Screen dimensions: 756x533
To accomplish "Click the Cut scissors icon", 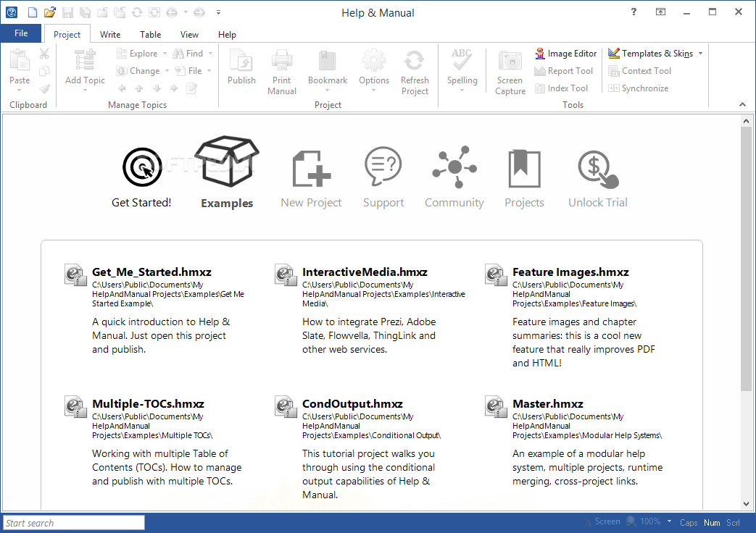I will pos(44,54).
